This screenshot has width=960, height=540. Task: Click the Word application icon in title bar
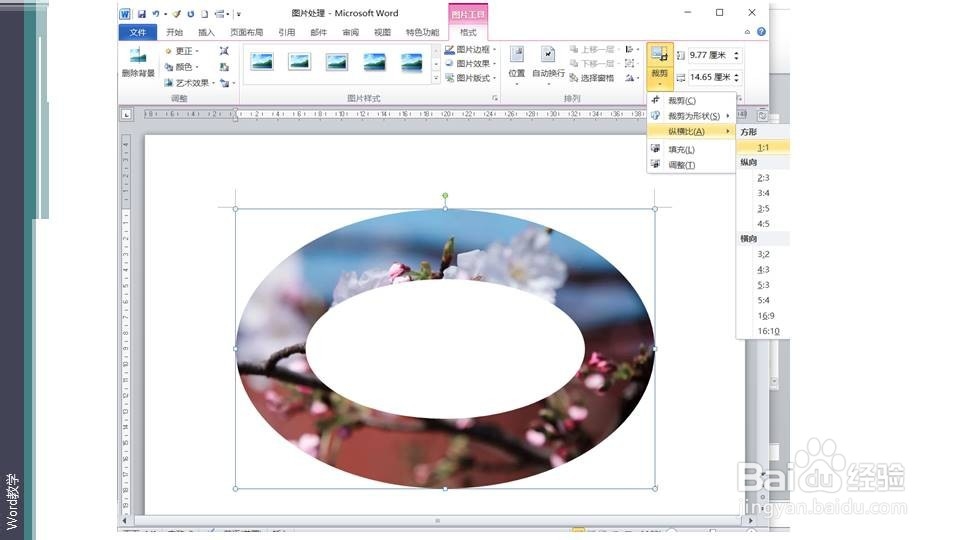click(125, 13)
